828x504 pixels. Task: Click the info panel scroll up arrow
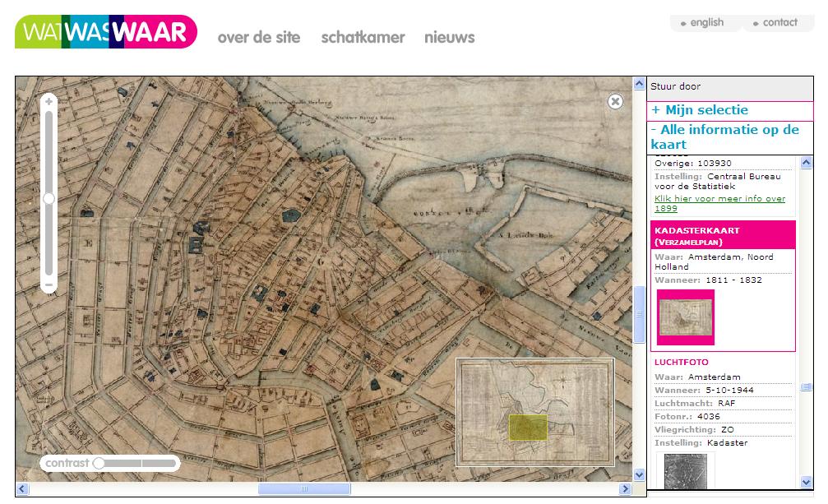(806, 163)
